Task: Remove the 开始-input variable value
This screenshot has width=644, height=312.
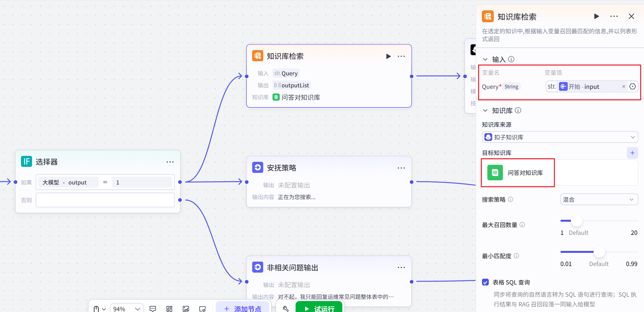Action: [624, 87]
